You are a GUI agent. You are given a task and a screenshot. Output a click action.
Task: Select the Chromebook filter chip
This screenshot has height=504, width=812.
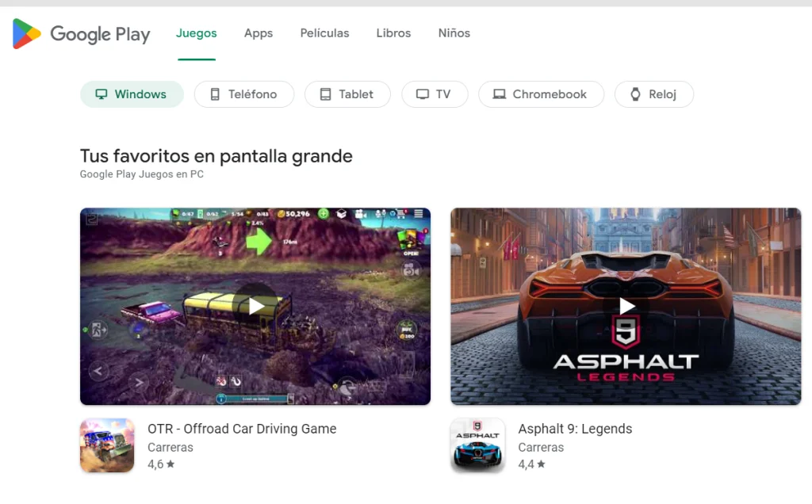click(541, 94)
